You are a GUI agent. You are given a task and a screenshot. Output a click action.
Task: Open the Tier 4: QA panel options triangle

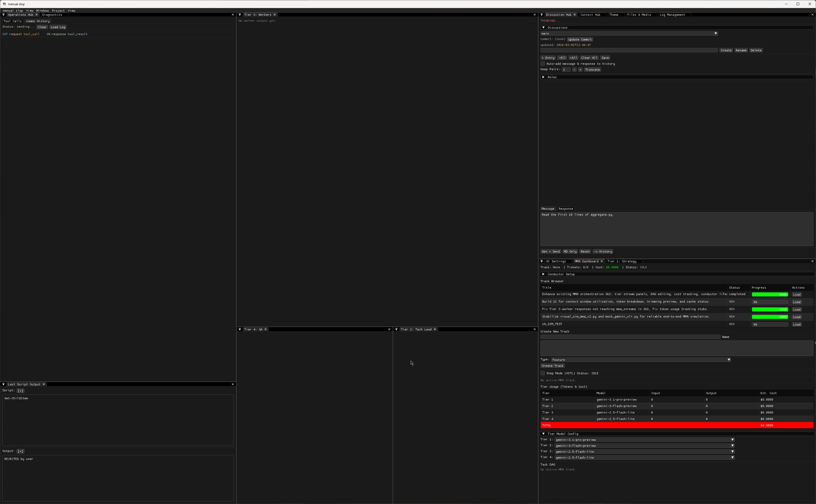(x=240, y=329)
